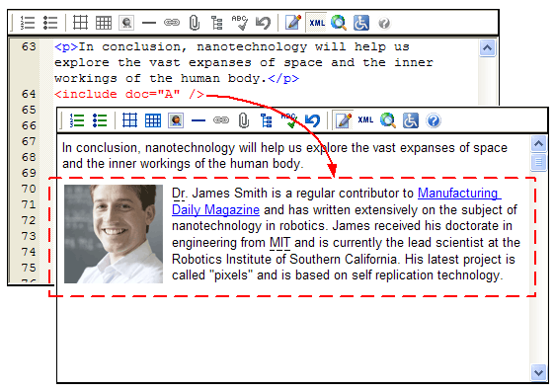Click hyperlink chain icon in back XML editor toolbar
Image resolution: width=555 pixels, height=392 pixels.
pyautogui.click(x=172, y=23)
